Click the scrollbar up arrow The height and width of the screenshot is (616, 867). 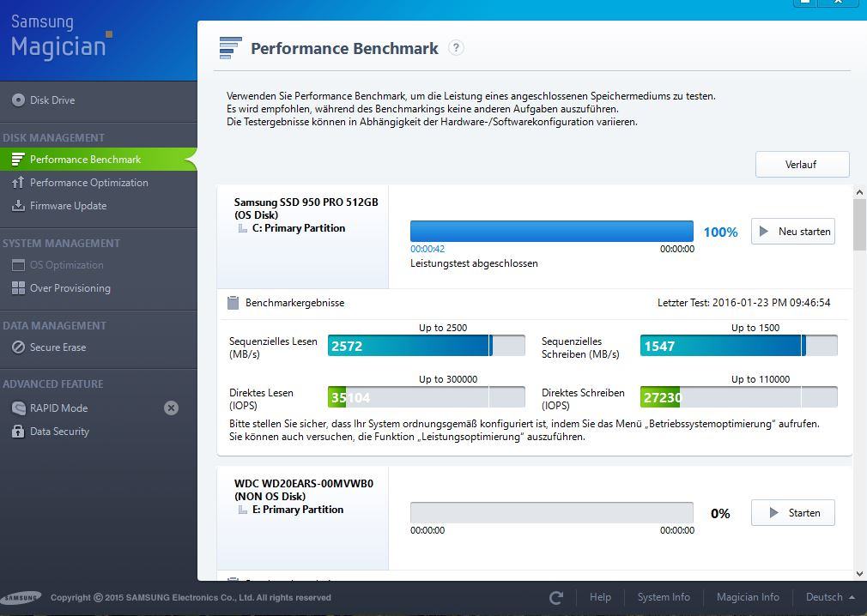point(859,192)
